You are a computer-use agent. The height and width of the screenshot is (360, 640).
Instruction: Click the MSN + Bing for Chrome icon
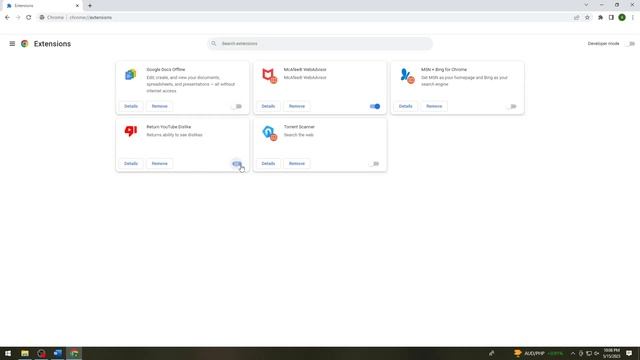(x=407, y=76)
